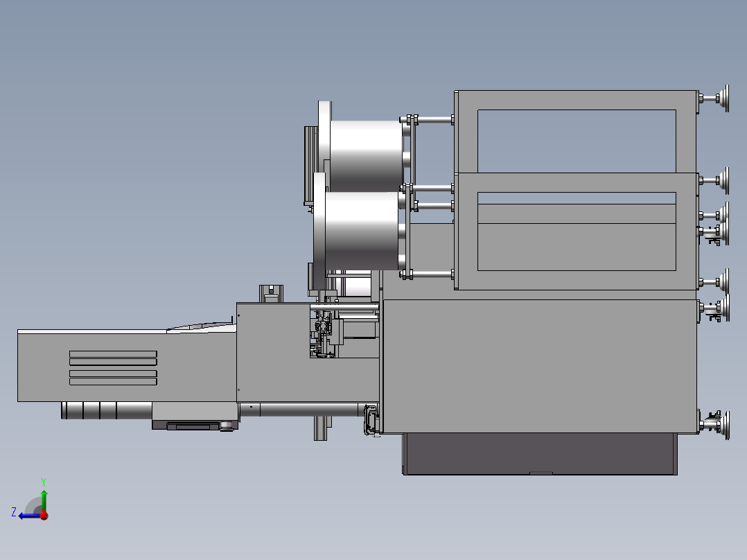Select the dark base tray beneath the main cabinet

coord(540,454)
